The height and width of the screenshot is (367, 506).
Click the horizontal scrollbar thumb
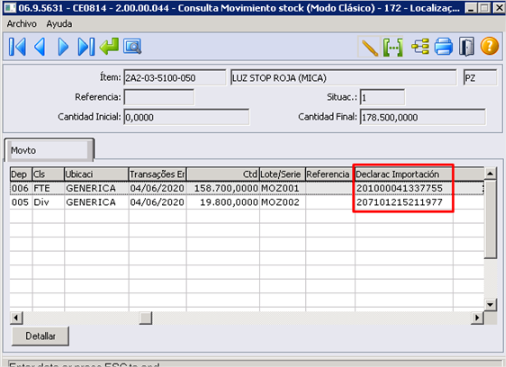146,318
